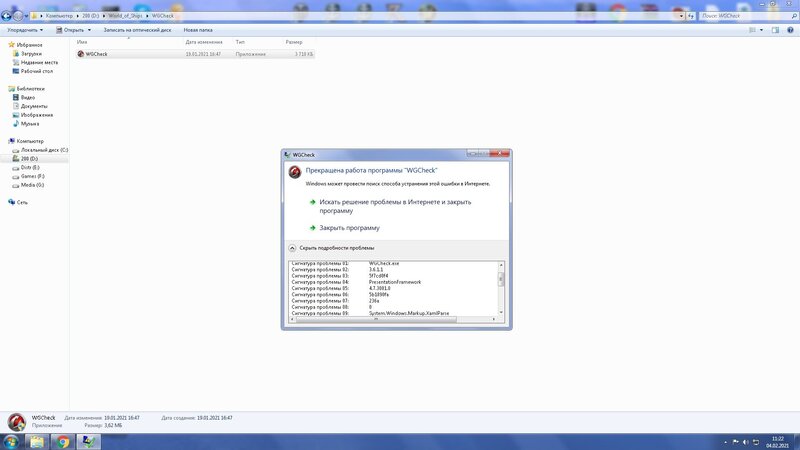Screen dimensions: 800x450
Task: Sort by the Размер column header
Action: pyautogui.click(x=294, y=42)
